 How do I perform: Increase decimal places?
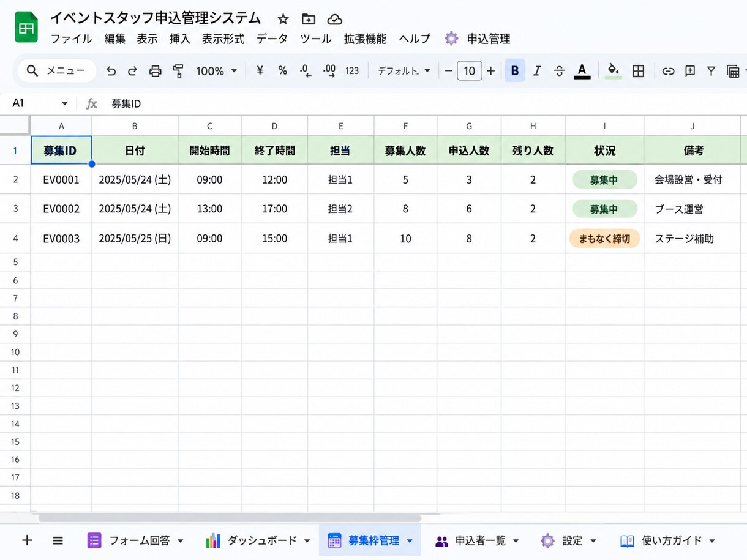click(x=329, y=71)
